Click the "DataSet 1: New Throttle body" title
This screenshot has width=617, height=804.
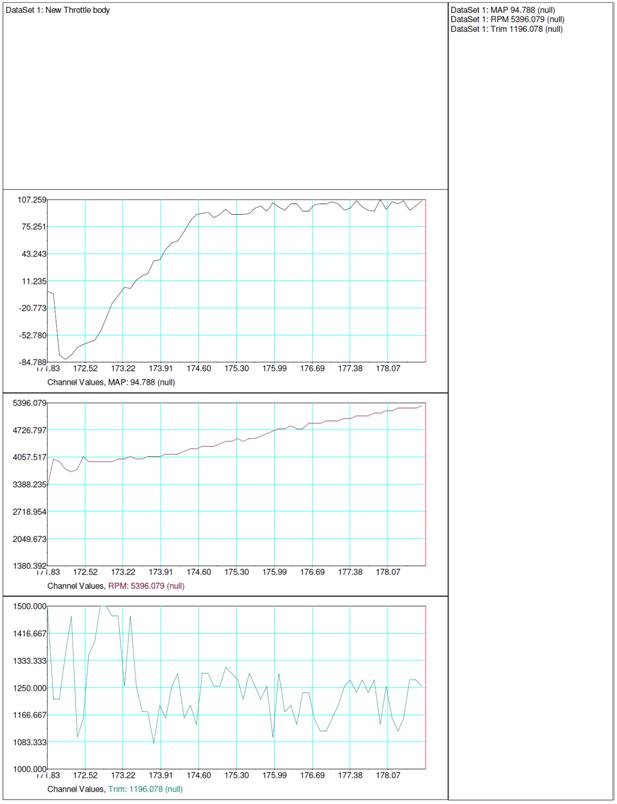[58, 10]
